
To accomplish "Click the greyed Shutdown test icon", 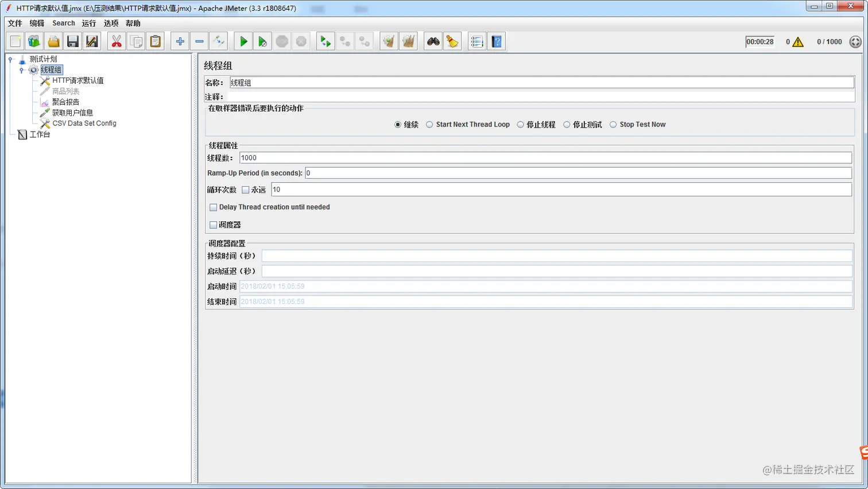I will tap(301, 41).
